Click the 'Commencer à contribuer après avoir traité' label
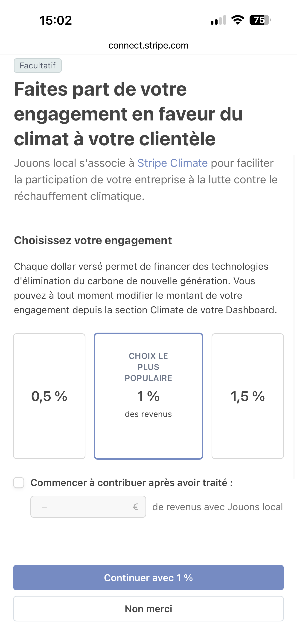Screen dimensions: 297x644 click(x=131, y=483)
